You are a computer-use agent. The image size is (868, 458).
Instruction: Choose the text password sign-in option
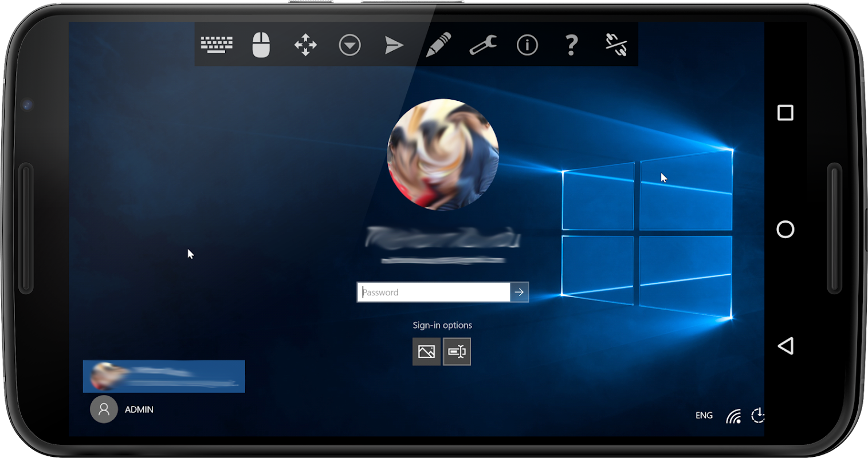457,352
